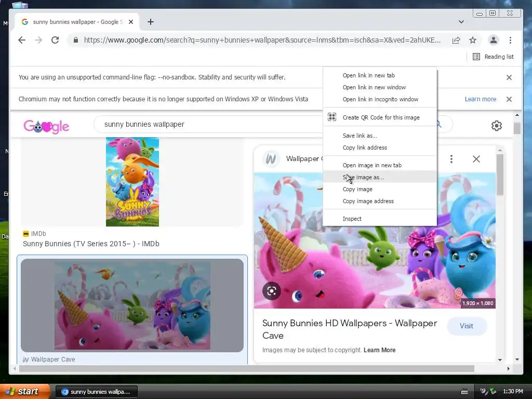Choose Save link as...
The width and height of the screenshot is (532, 399).
[x=380, y=136]
